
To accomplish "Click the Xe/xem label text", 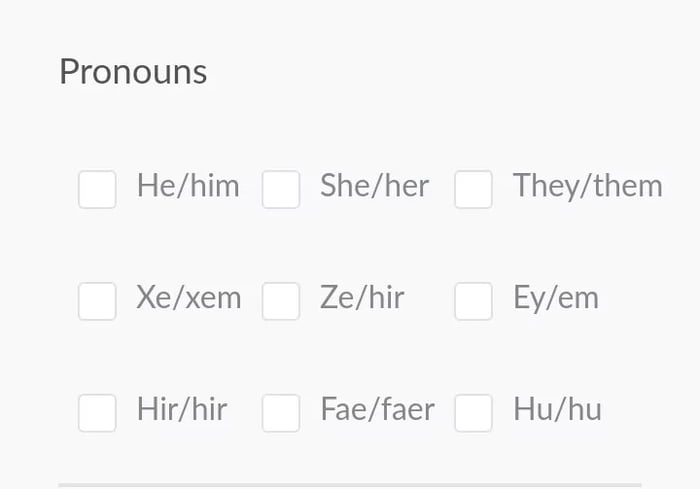I will coord(189,298).
